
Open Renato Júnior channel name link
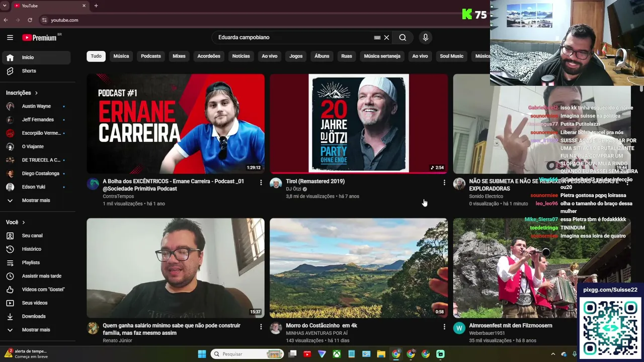point(117,341)
